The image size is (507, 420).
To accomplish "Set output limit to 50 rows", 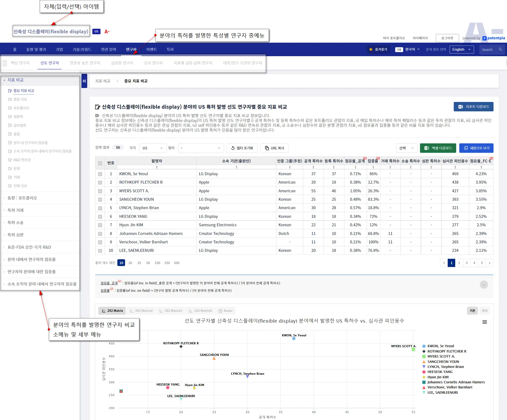I will [148, 263].
